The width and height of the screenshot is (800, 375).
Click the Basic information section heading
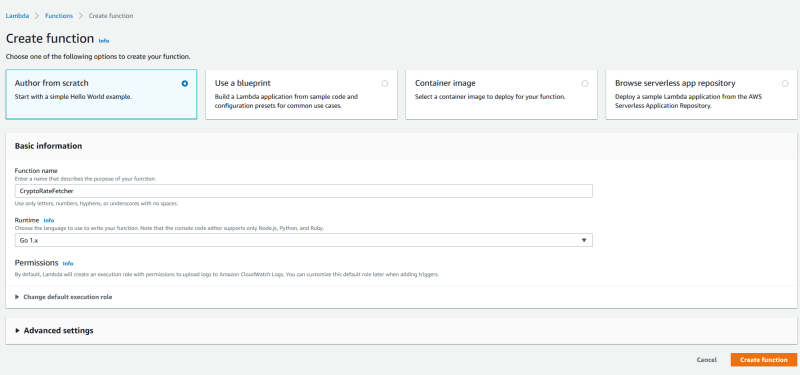(x=48, y=146)
